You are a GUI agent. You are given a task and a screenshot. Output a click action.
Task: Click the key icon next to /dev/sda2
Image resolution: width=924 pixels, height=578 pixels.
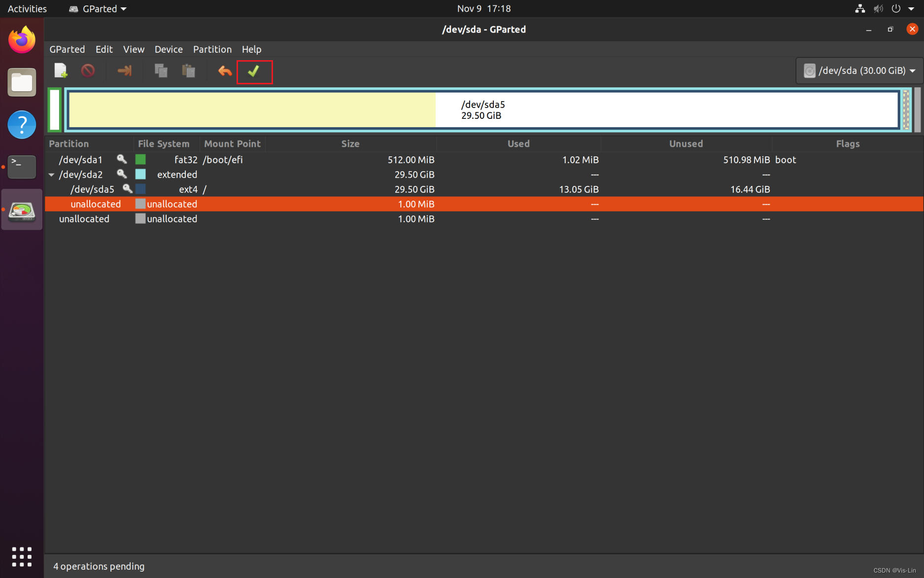click(122, 174)
